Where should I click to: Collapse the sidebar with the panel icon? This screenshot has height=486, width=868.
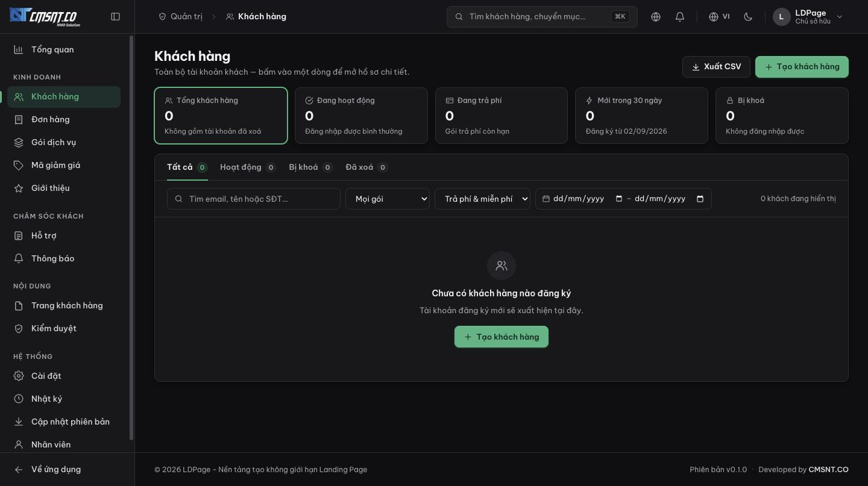click(116, 17)
